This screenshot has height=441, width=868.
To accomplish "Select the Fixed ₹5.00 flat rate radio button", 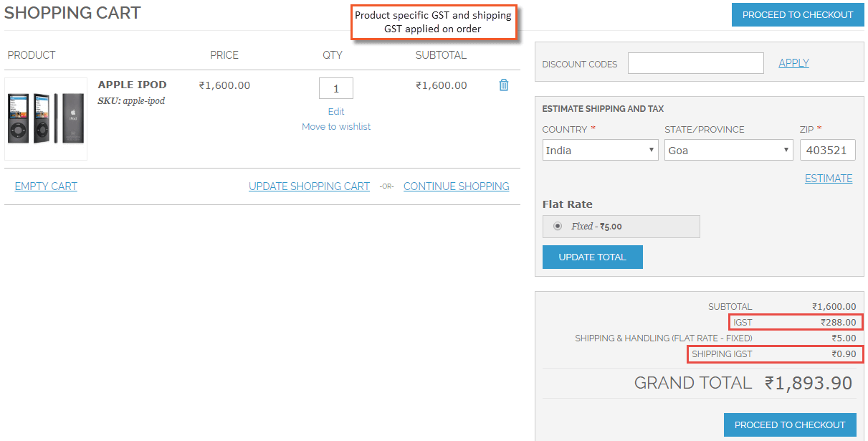I will [558, 226].
